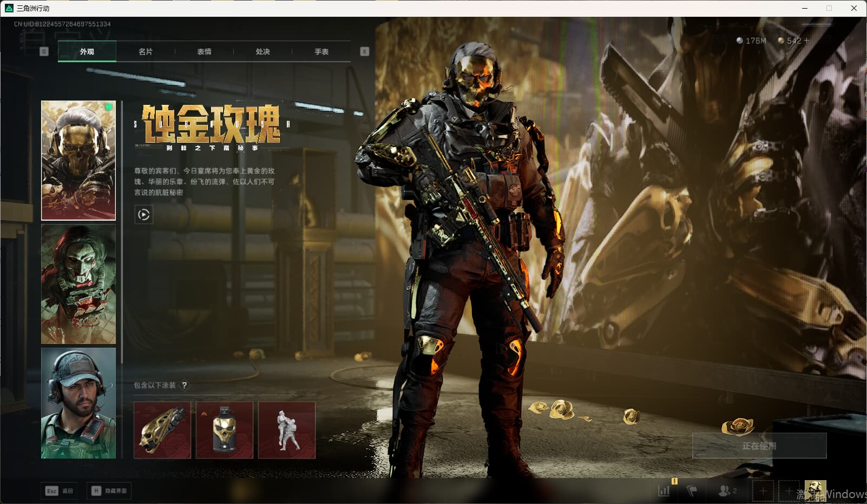Switch to the 表情 tab

coord(204,51)
